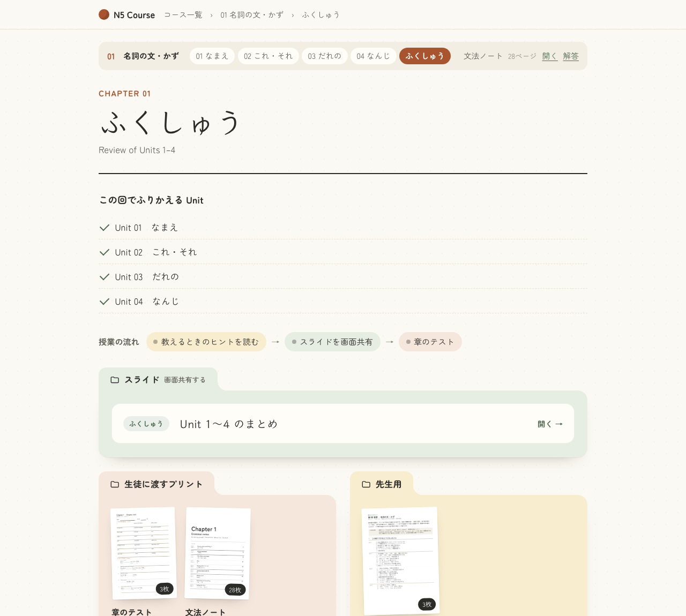Open the コース一覧 breadcrumb link

click(183, 15)
